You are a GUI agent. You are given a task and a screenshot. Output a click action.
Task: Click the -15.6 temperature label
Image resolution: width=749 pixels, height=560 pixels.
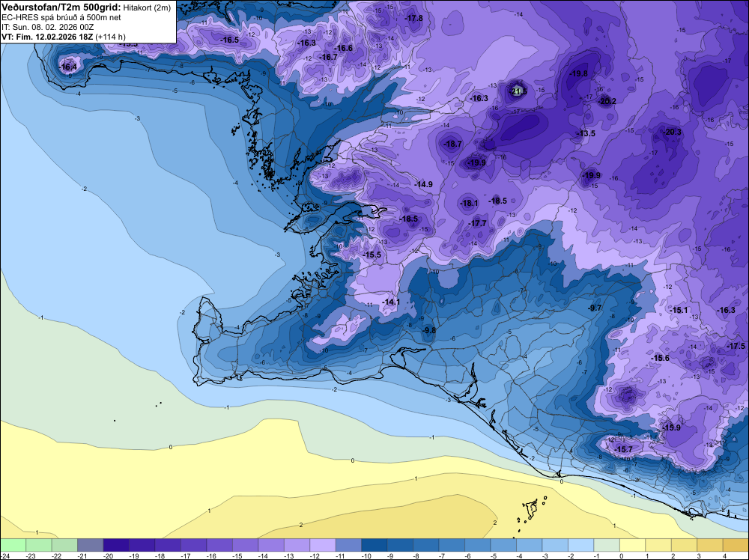point(660,358)
